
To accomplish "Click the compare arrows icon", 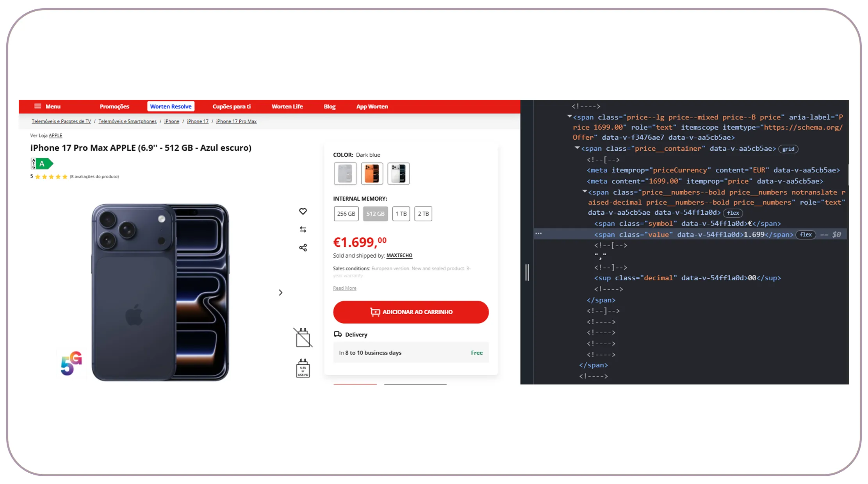I will (x=303, y=229).
